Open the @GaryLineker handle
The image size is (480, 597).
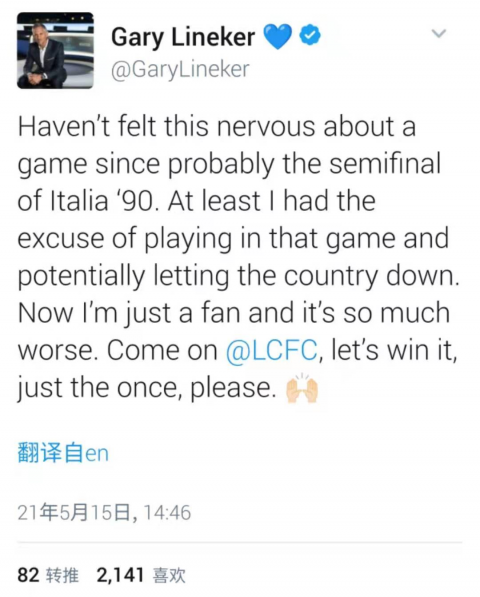pos(180,70)
